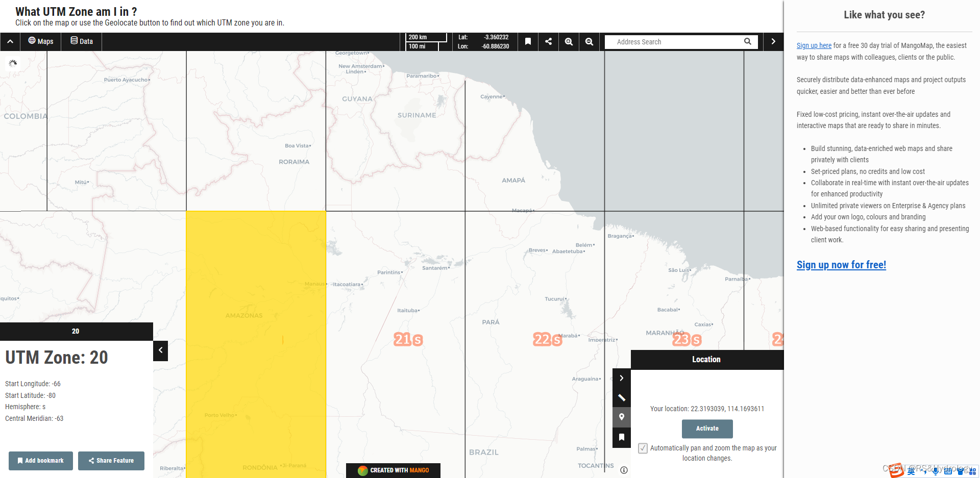Screen dimensions: 980x478
Task: Open the Data menu
Action: pyautogui.click(x=82, y=42)
